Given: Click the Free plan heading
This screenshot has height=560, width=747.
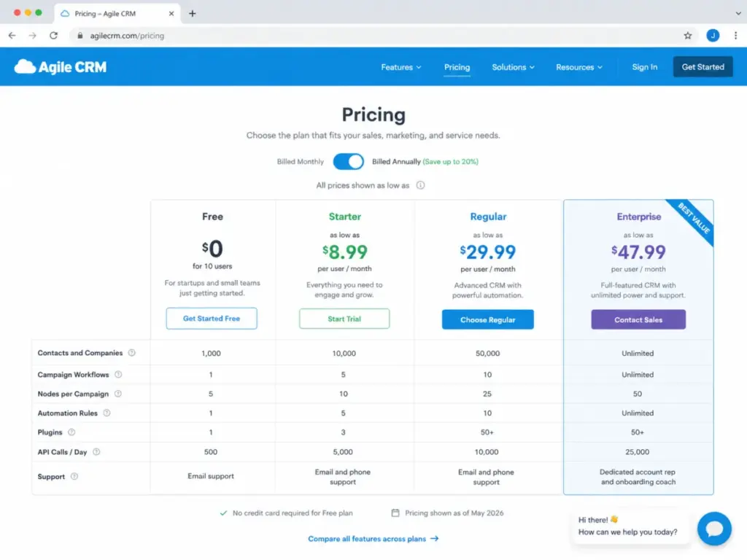Looking at the screenshot, I should tap(212, 217).
